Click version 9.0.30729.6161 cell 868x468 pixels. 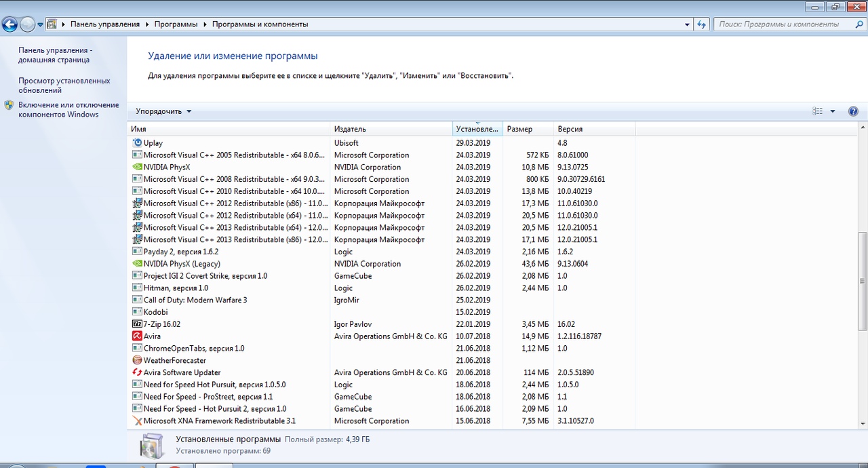(581, 179)
